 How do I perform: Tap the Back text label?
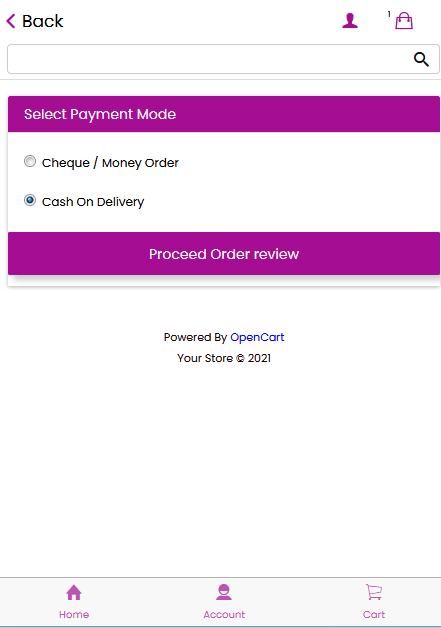pos(42,21)
